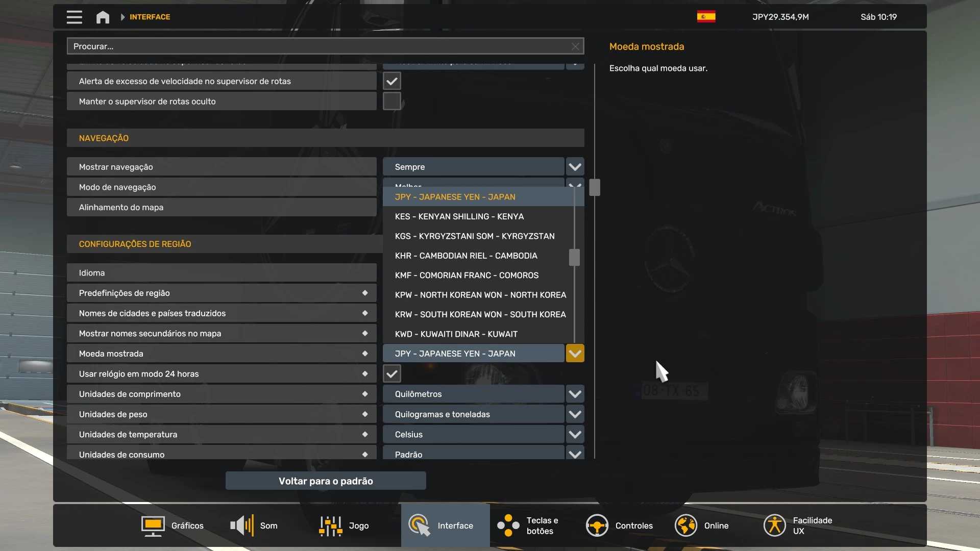This screenshot has width=980, height=551.
Task: Click the Procurar search field
Action: (316, 46)
